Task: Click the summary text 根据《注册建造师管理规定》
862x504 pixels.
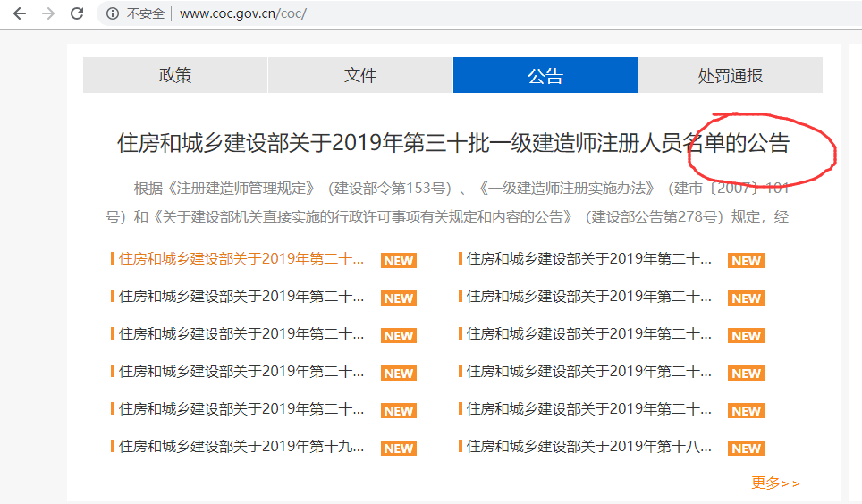Action: (224, 189)
